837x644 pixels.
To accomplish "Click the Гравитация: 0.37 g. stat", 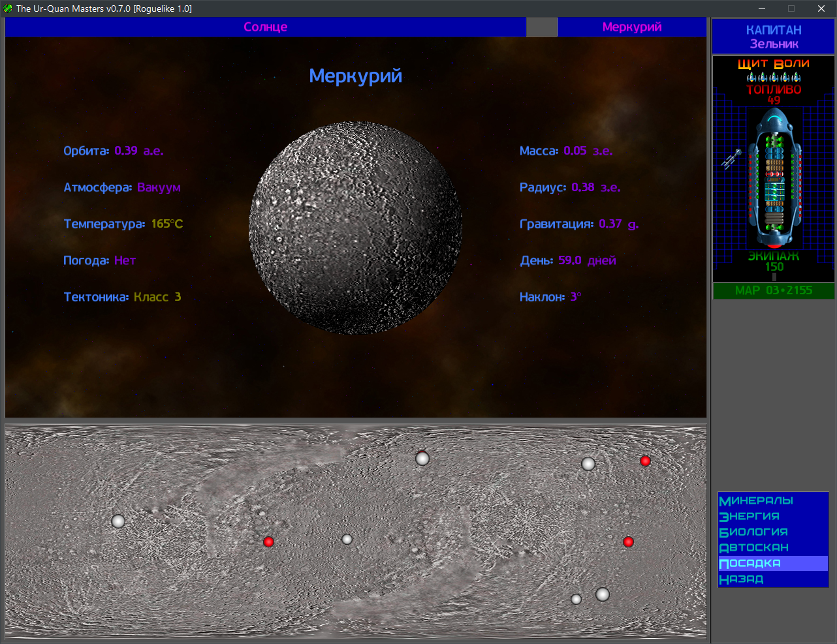I will tap(579, 224).
